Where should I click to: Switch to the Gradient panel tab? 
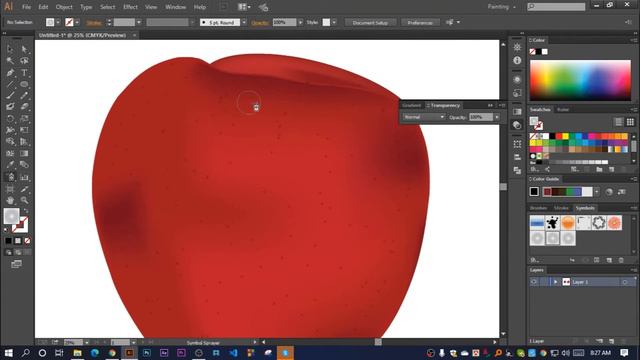(x=411, y=105)
